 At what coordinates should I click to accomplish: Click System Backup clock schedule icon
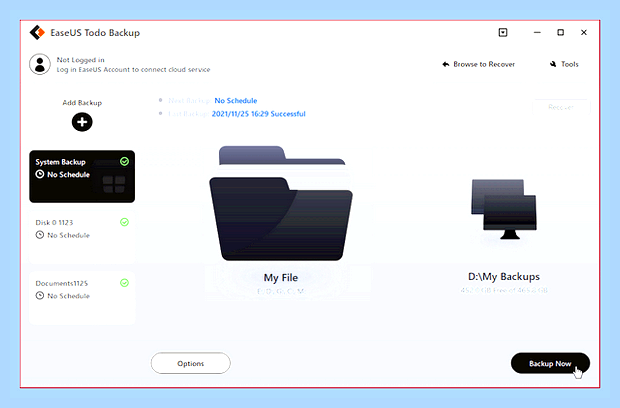coord(40,174)
